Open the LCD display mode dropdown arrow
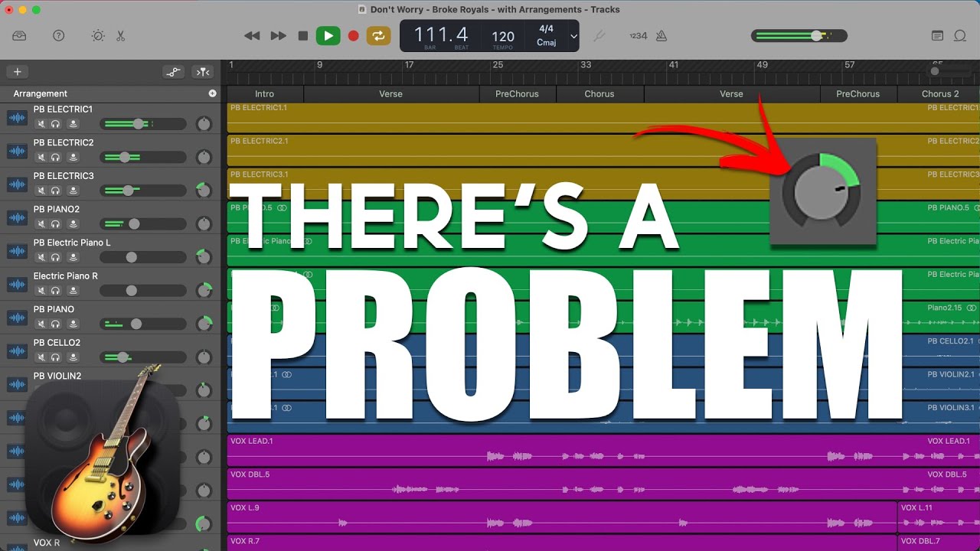 click(573, 36)
